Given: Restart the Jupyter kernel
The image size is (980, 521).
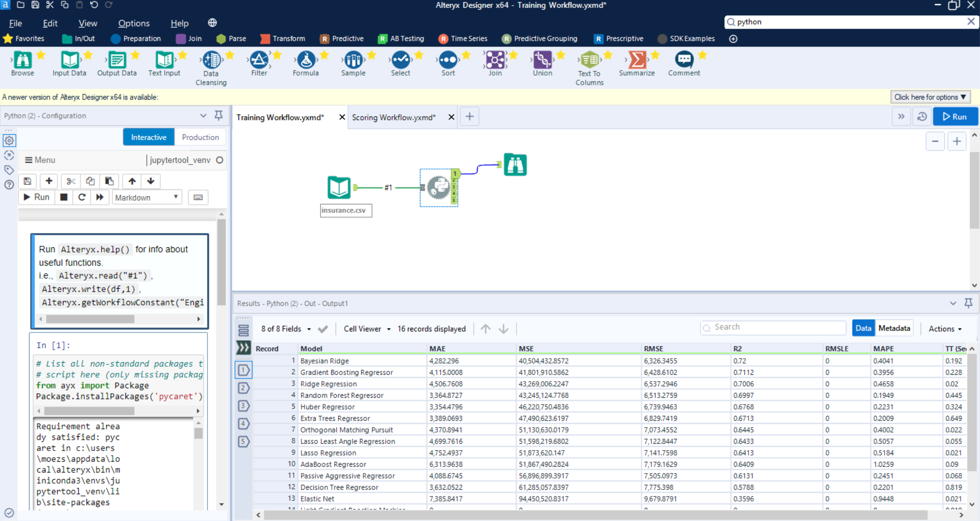Looking at the screenshot, I should (x=82, y=197).
